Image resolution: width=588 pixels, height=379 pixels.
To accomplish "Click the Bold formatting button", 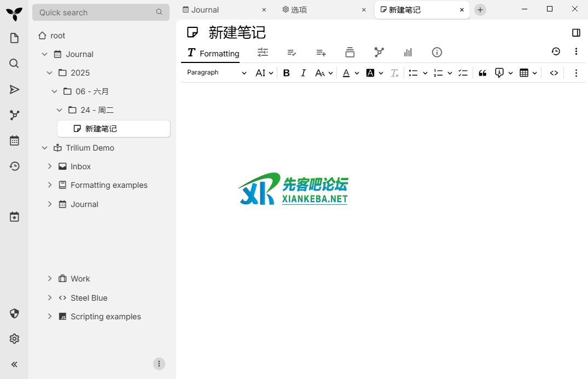I will (x=286, y=73).
